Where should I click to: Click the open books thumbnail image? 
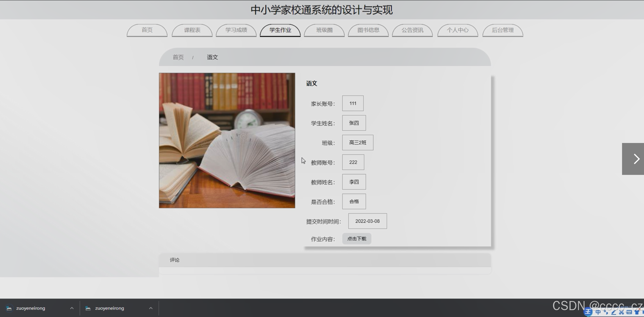click(x=227, y=140)
